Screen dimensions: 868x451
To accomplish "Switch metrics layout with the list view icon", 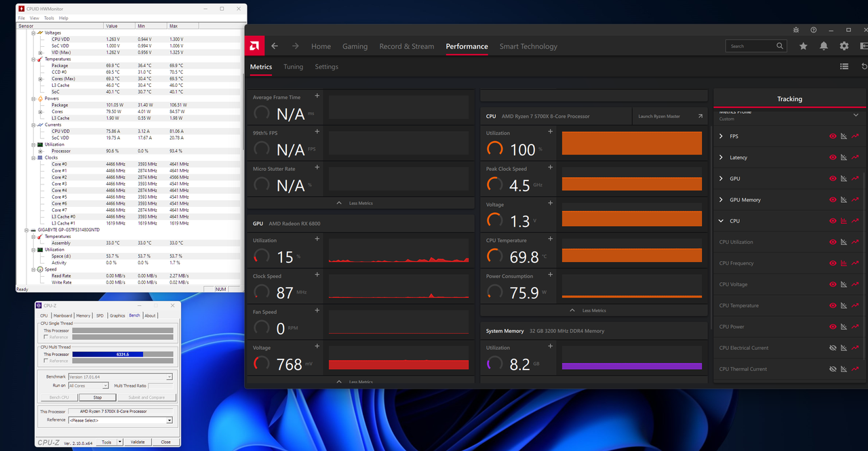I will pos(844,66).
